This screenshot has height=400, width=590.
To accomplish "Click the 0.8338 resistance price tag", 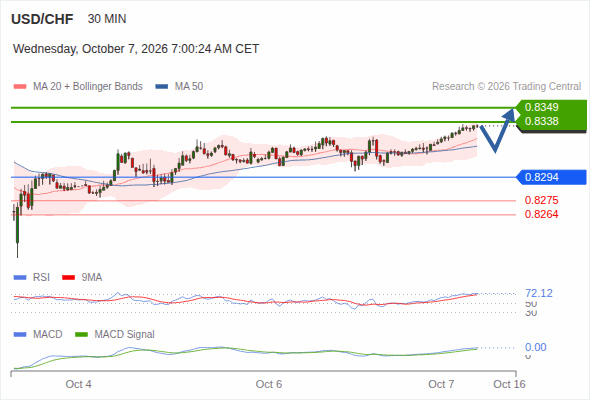I will pyautogui.click(x=550, y=122).
